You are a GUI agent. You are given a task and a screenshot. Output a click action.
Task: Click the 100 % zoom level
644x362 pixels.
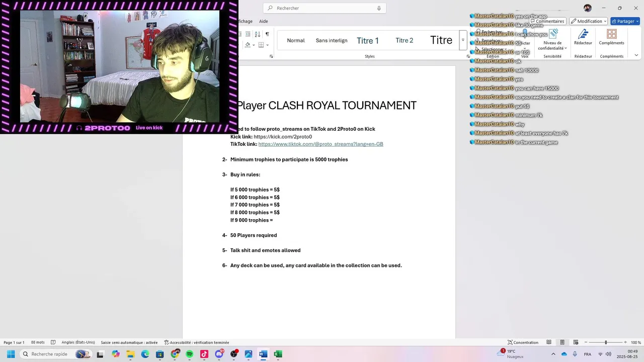point(635,342)
